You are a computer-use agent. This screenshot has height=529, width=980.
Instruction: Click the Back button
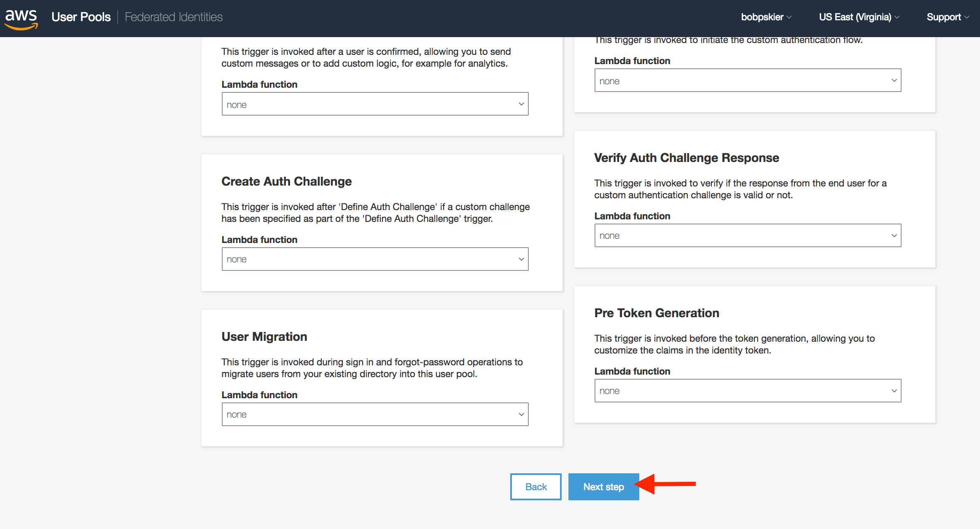[x=536, y=487]
